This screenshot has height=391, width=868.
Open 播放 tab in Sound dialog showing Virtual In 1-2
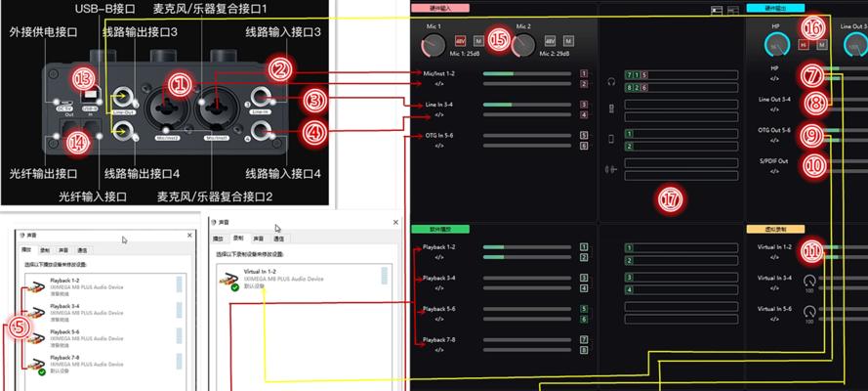(219, 239)
